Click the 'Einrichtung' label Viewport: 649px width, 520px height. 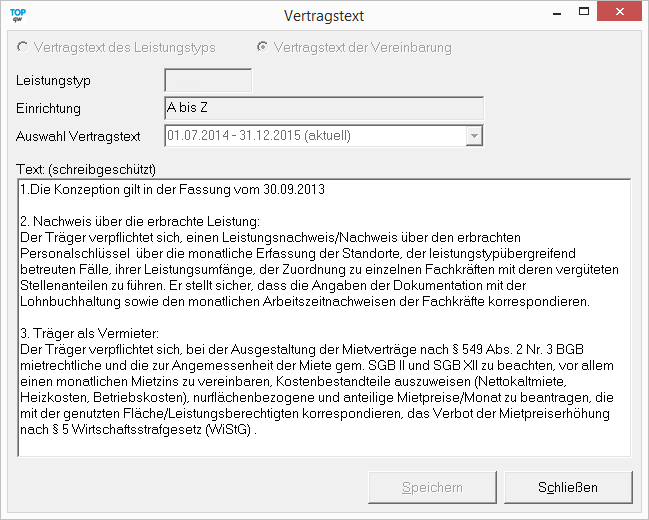click(x=49, y=108)
